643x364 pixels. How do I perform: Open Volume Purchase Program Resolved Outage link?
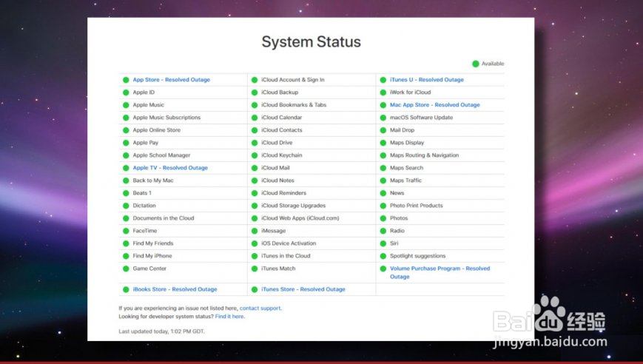click(x=440, y=272)
